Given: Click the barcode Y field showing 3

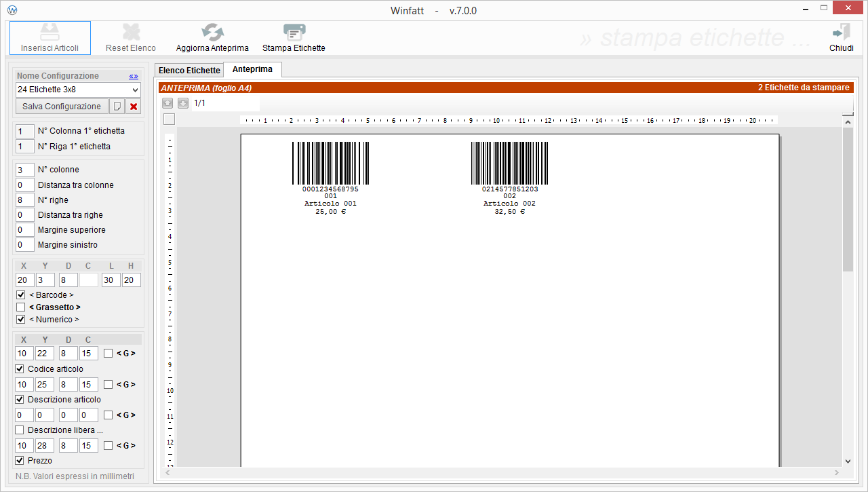Looking at the screenshot, I should coord(45,280).
